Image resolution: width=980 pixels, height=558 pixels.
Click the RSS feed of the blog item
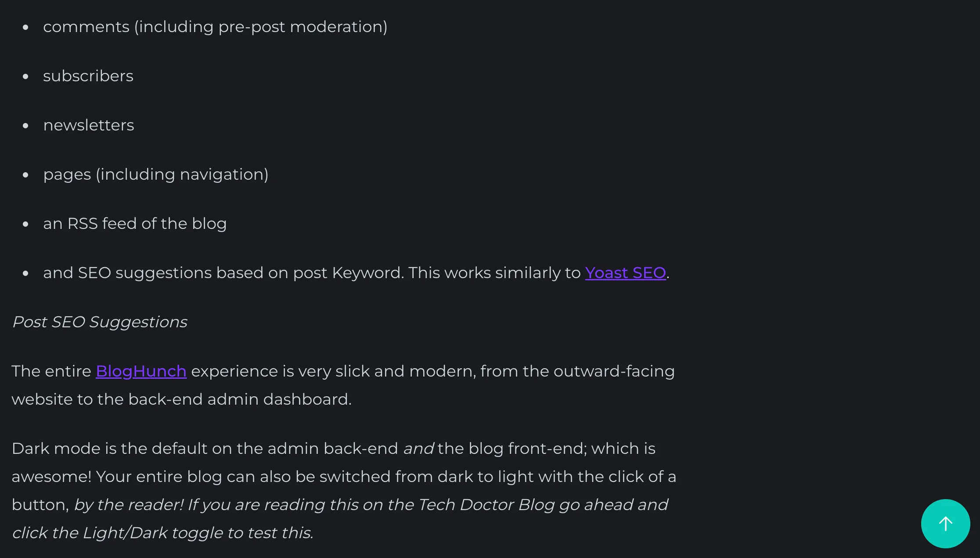(135, 224)
